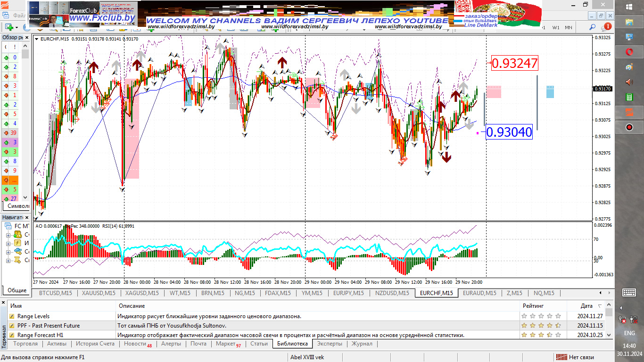Click the network disconnected tray icon
644x362 pixels.
[x=622, y=320]
